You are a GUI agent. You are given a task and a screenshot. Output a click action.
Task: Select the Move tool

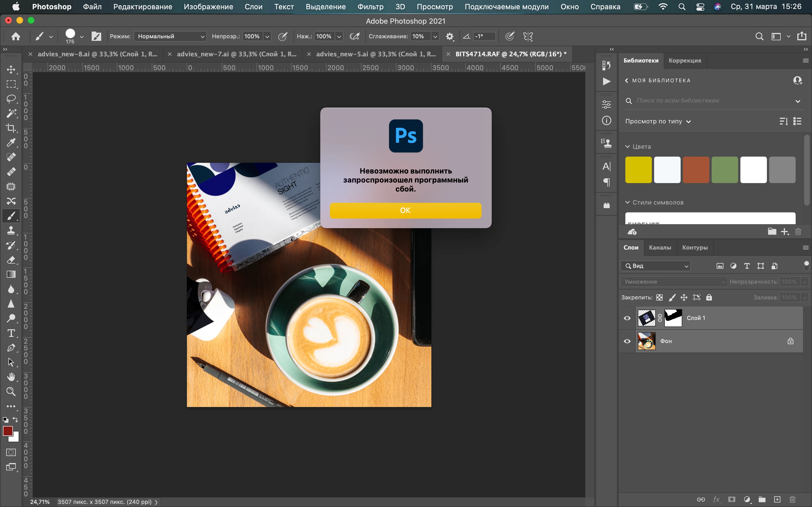pyautogui.click(x=11, y=69)
